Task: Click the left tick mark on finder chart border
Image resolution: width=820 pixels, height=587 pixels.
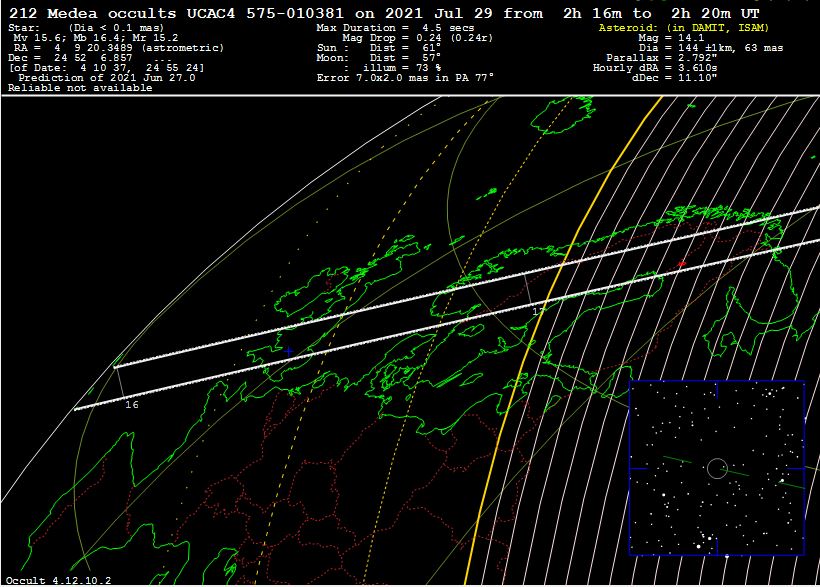Action: (x=637, y=468)
